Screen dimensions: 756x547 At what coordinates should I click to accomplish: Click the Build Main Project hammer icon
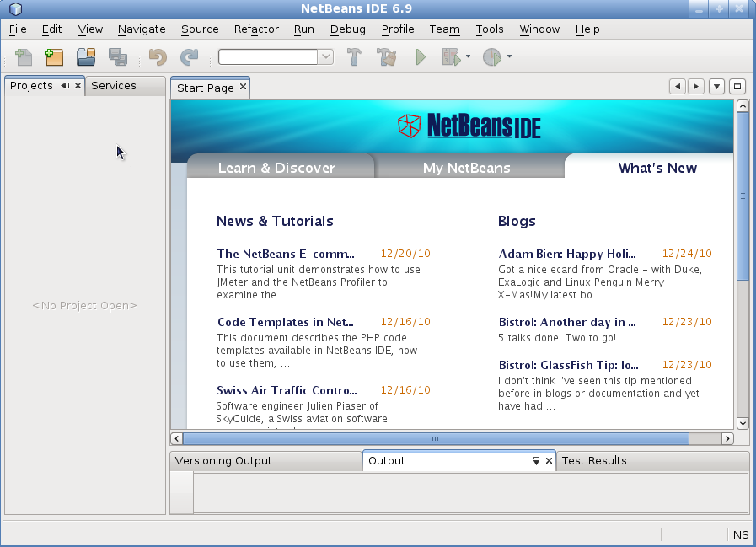tap(354, 57)
